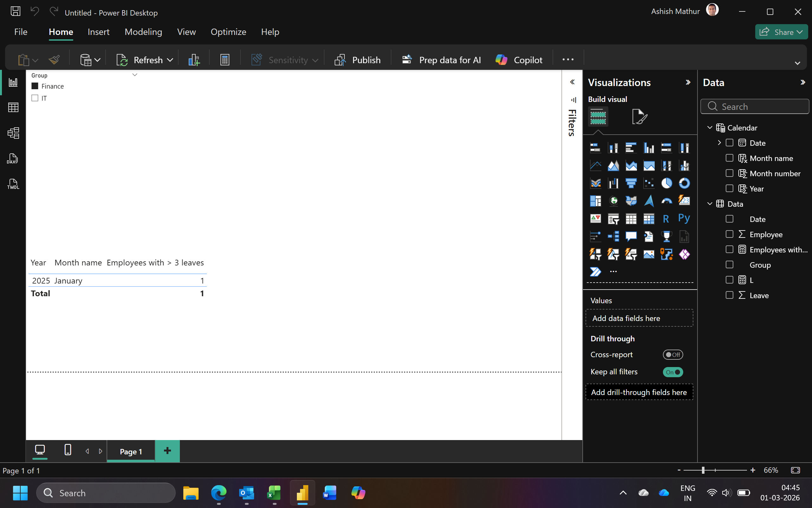Expand the Calendar Date hierarchy arrow
The width and height of the screenshot is (812, 508).
(x=719, y=143)
